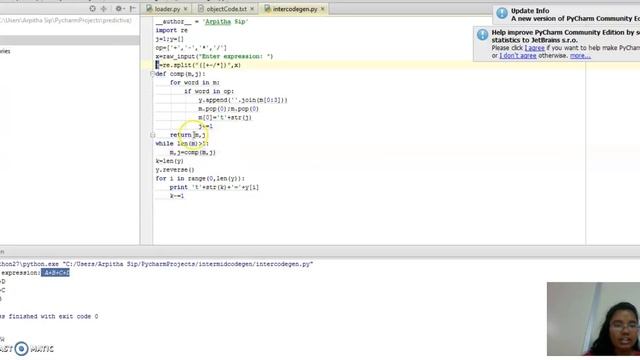Click the m,j=comp(m,j) line
640x360 pixels.
click(193, 153)
